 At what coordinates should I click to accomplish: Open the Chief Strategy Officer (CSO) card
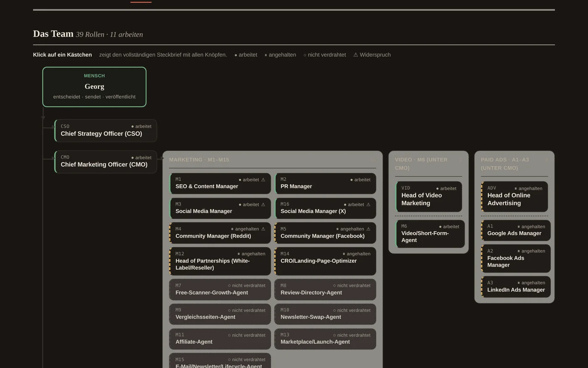point(105,130)
